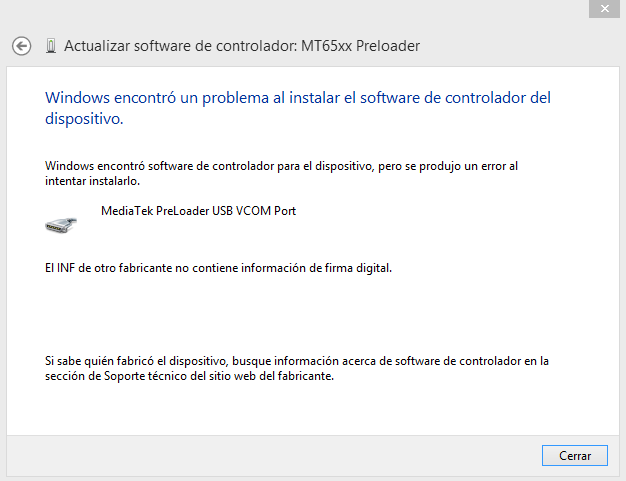The height and width of the screenshot is (481, 626).
Task: Click the 'Windows encontró software de controlador' paragraph
Action: coord(281,173)
